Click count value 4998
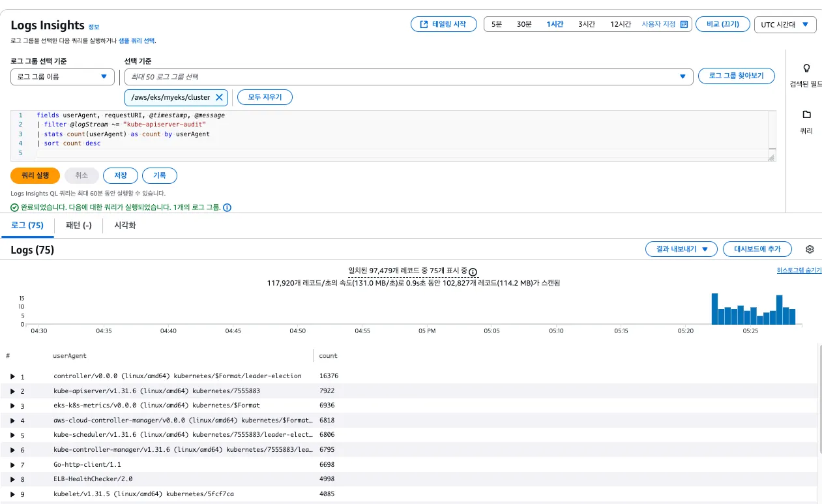The width and height of the screenshot is (822, 504). (x=327, y=480)
